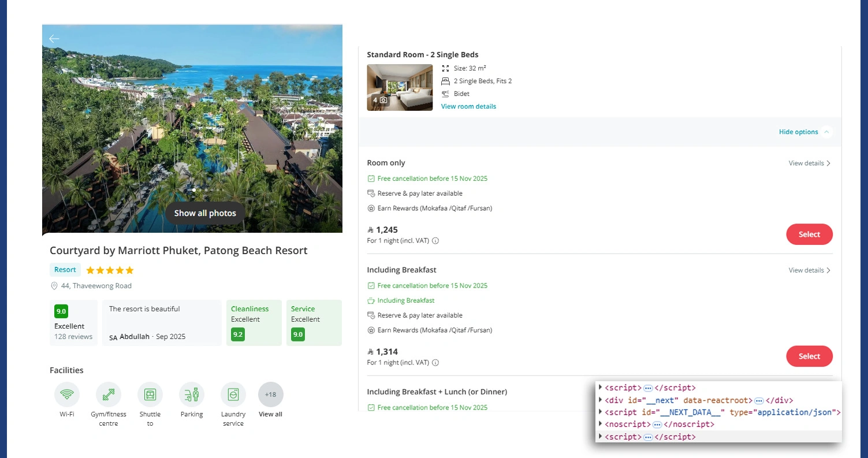Image resolution: width=868 pixels, height=458 pixels.
Task: Click the Wi-Fi facility icon
Action: 66,394
